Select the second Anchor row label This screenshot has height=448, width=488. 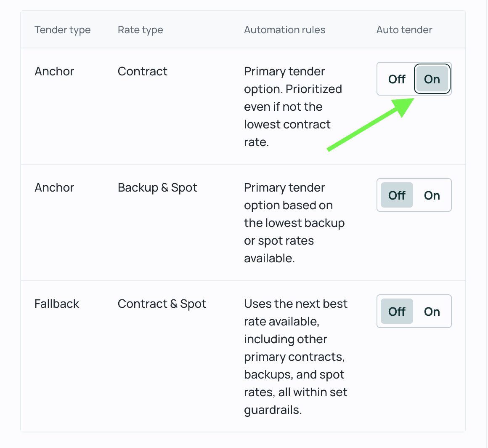pyautogui.click(x=54, y=187)
